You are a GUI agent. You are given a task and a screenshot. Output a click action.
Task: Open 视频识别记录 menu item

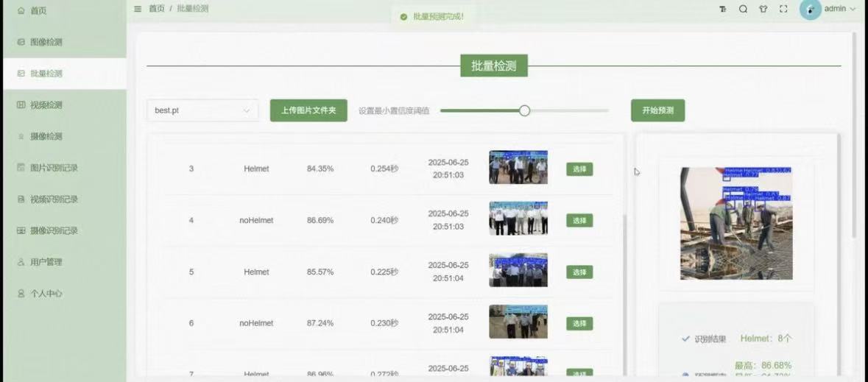click(66, 199)
